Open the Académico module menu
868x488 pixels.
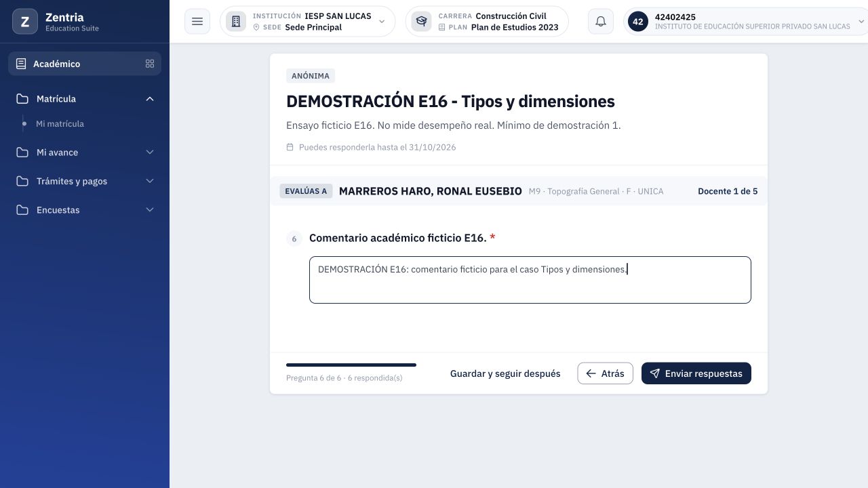[85, 64]
